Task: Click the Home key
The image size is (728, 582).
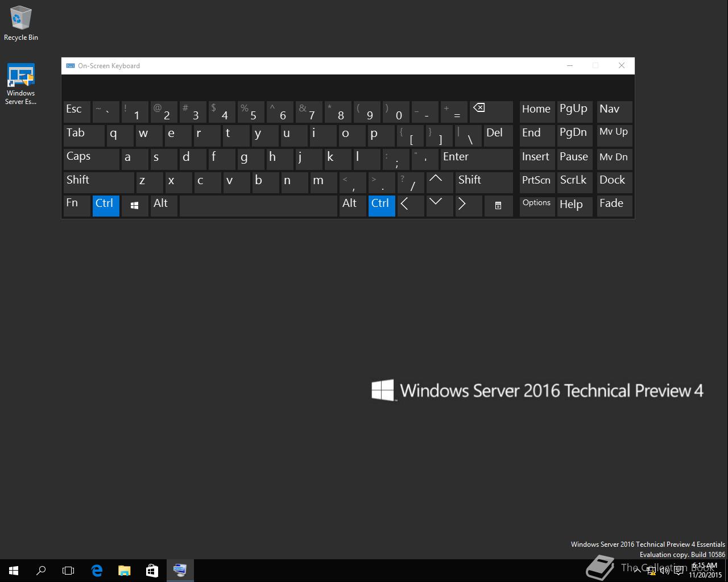Action: coord(537,112)
